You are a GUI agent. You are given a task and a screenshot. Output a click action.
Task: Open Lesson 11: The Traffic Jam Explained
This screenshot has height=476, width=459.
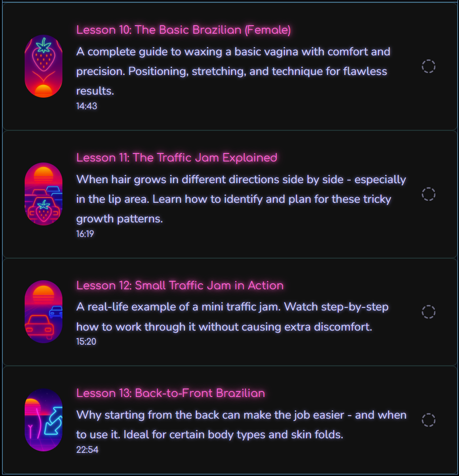point(177,157)
